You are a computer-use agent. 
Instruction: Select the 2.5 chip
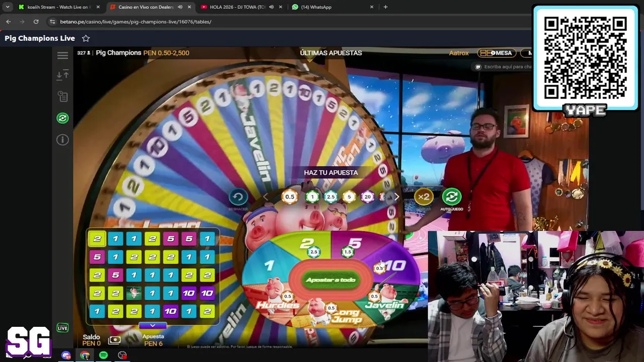(x=331, y=197)
